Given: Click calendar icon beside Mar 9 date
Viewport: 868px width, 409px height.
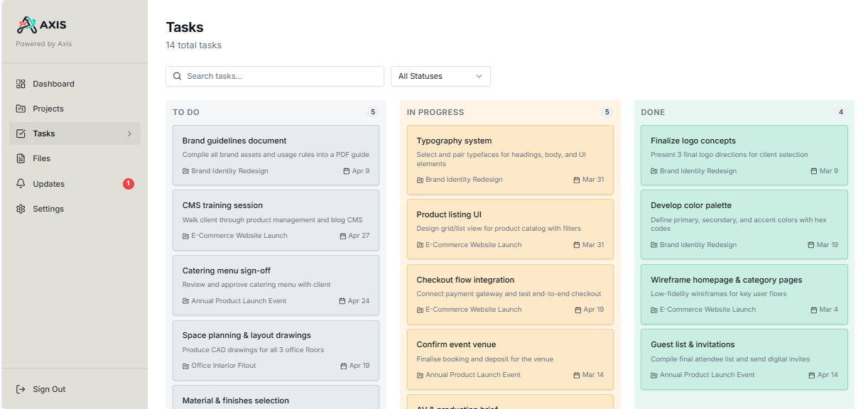Looking at the screenshot, I should coord(814,171).
